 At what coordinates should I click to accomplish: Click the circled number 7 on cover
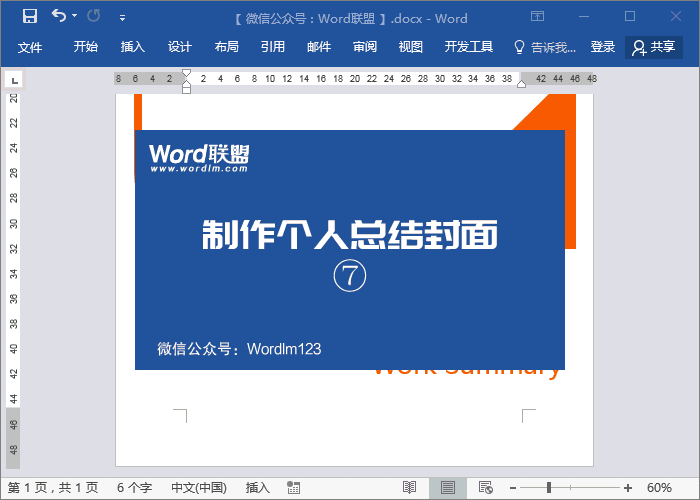(350, 275)
